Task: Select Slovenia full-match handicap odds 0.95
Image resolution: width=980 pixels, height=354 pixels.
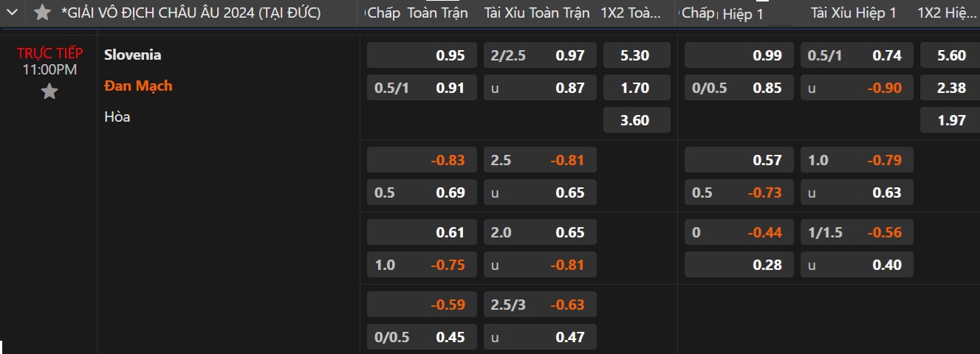Action: coord(417,55)
